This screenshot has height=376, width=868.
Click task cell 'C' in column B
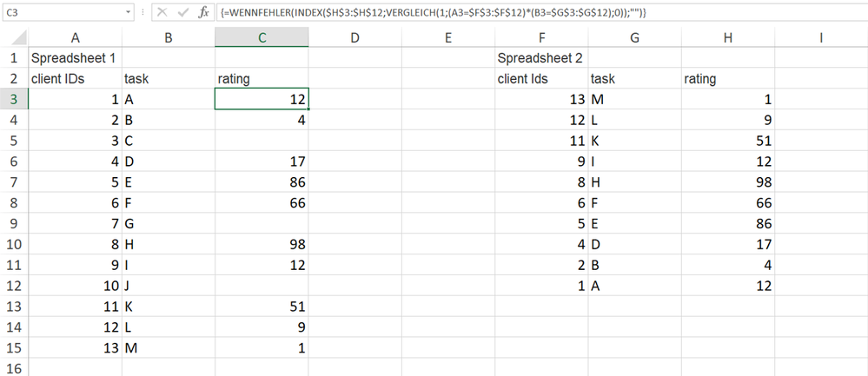(169, 141)
